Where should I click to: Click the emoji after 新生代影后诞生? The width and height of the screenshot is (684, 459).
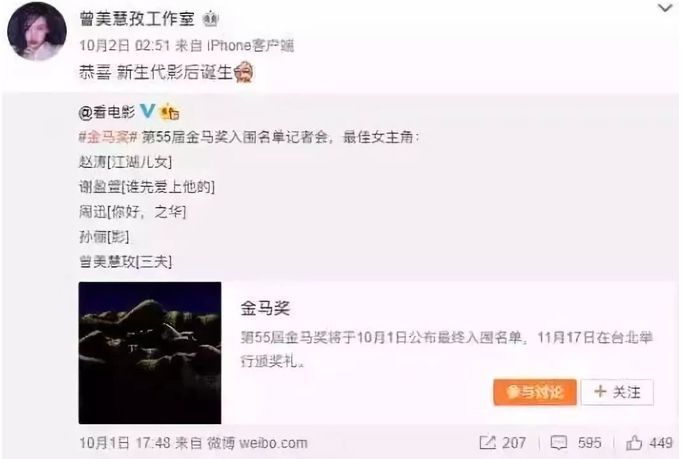point(244,72)
